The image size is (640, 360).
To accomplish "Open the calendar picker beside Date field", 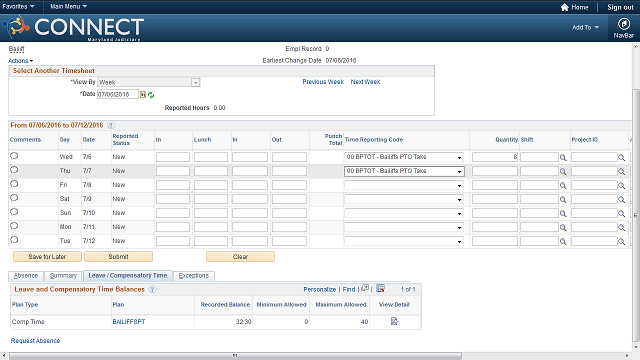I will click(143, 95).
